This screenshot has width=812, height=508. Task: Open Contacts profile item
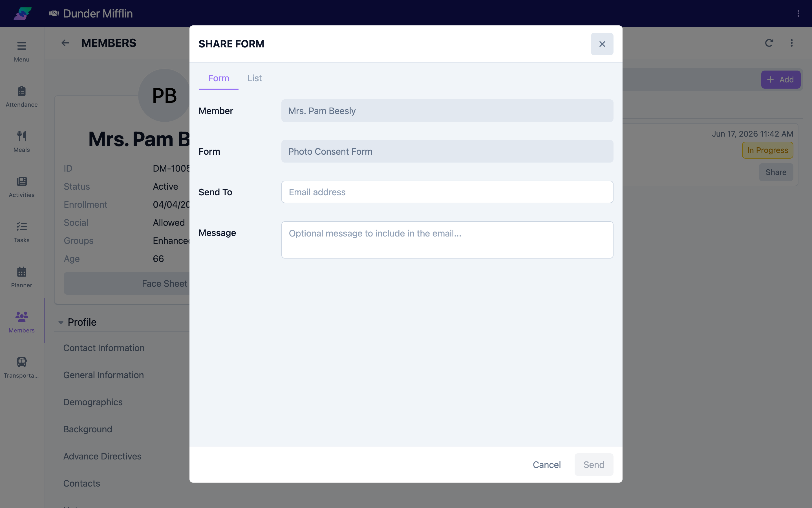tap(81, 483)
